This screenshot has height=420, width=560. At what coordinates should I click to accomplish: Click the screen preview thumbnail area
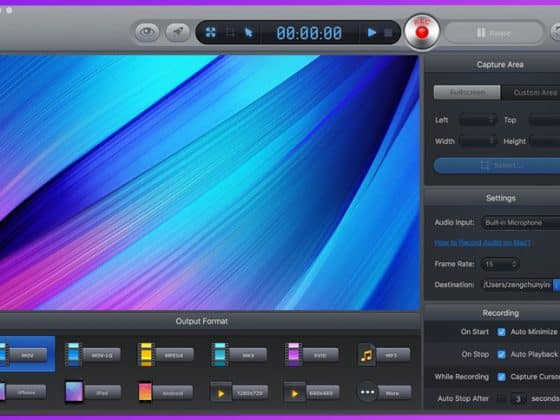pyautogui.click(x=209, y=182)
